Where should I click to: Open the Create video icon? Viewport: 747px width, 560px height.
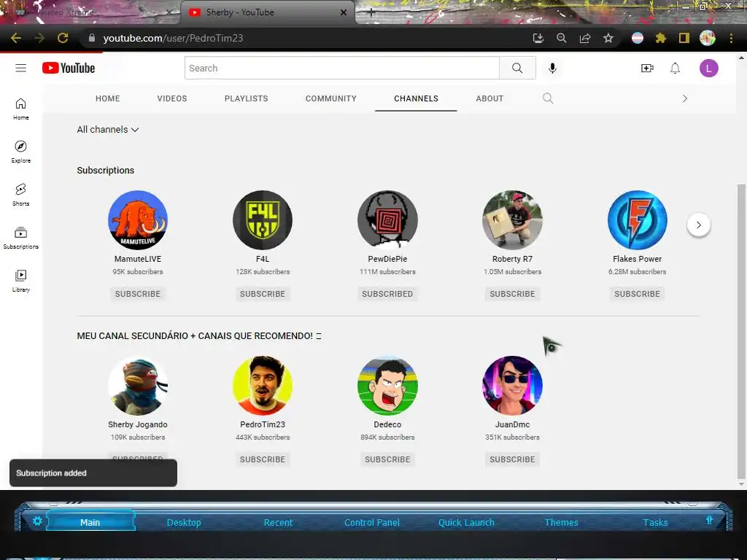(647, 68)
